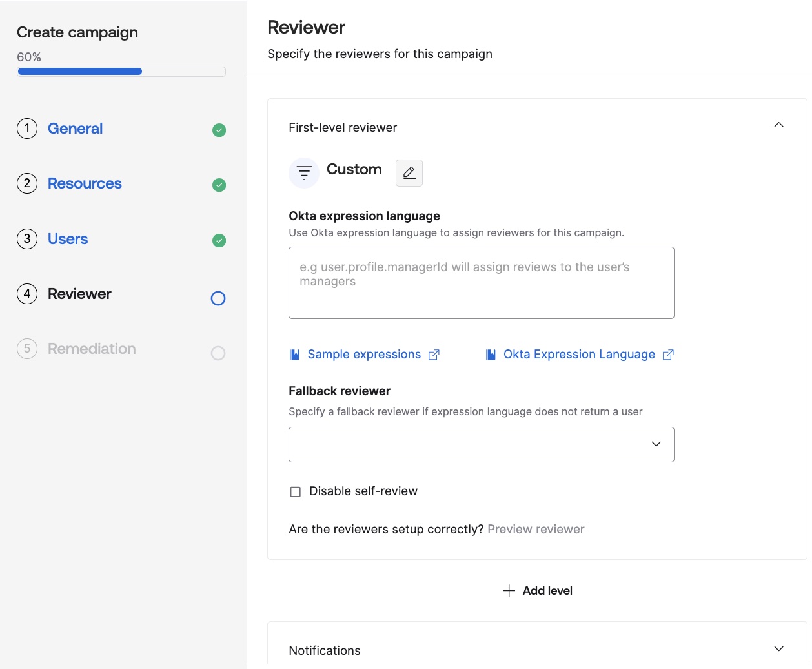
Task: Click the book icon before Okta Expression Language
Action: [x=491, y=355]
